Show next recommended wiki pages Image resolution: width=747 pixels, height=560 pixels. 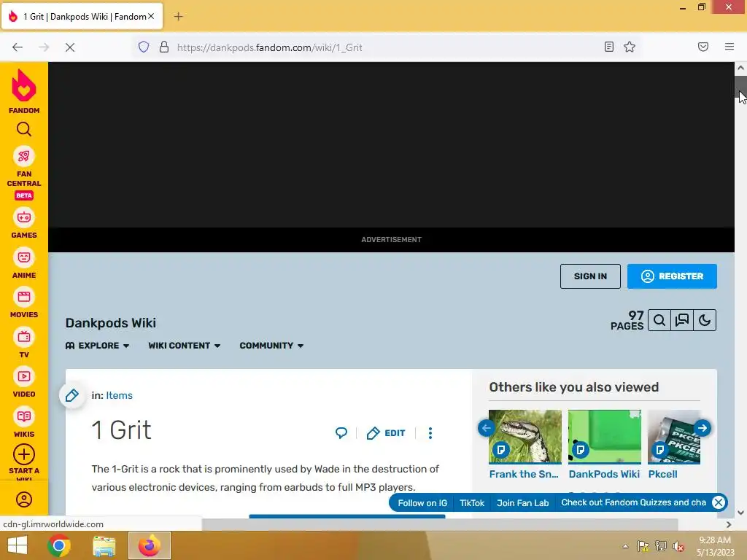703,428
